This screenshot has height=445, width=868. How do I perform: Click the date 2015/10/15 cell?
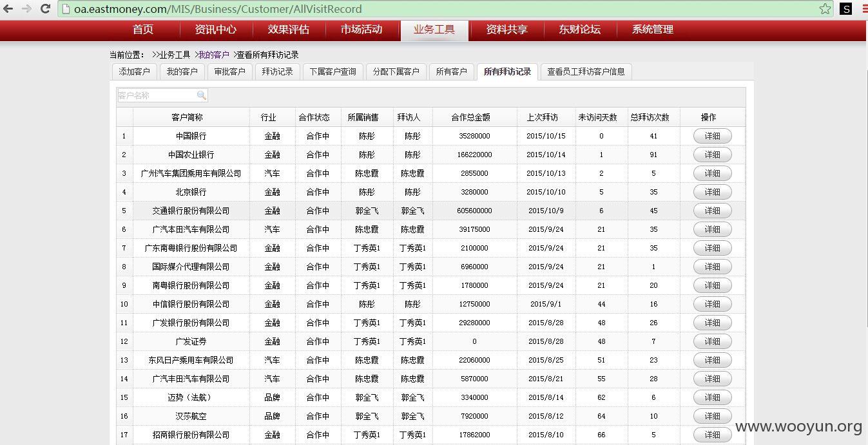pos(546,136)
